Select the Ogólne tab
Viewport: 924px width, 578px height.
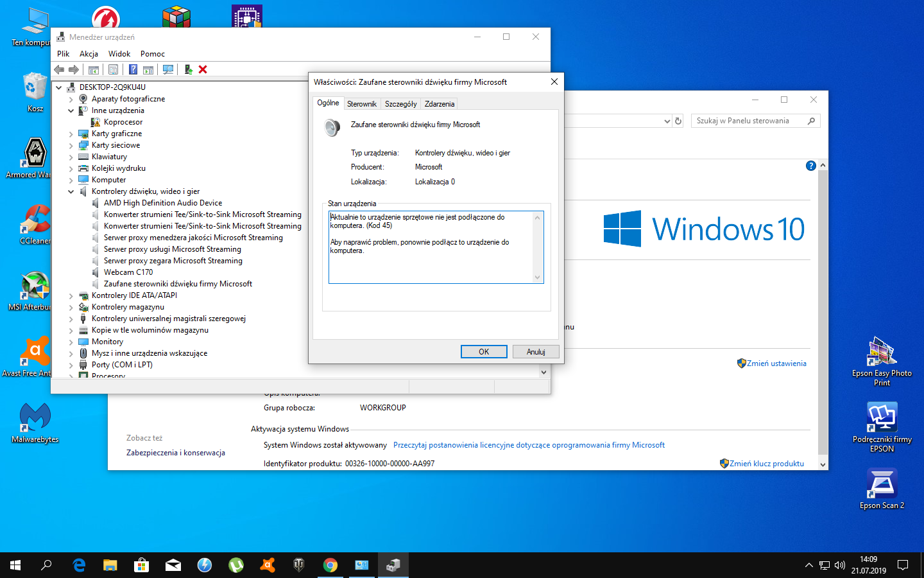tap(328, 103)
